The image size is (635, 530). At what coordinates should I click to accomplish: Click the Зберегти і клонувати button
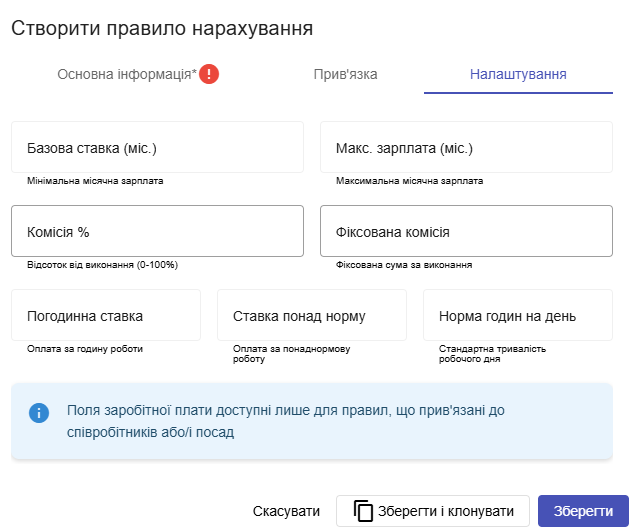432,511
